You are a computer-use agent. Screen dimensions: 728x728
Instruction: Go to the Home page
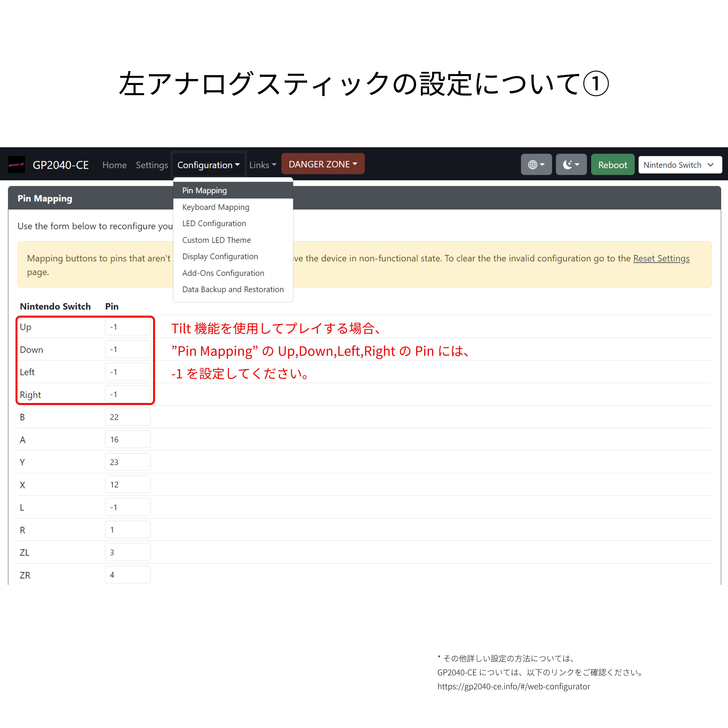[x=114, y=165]
